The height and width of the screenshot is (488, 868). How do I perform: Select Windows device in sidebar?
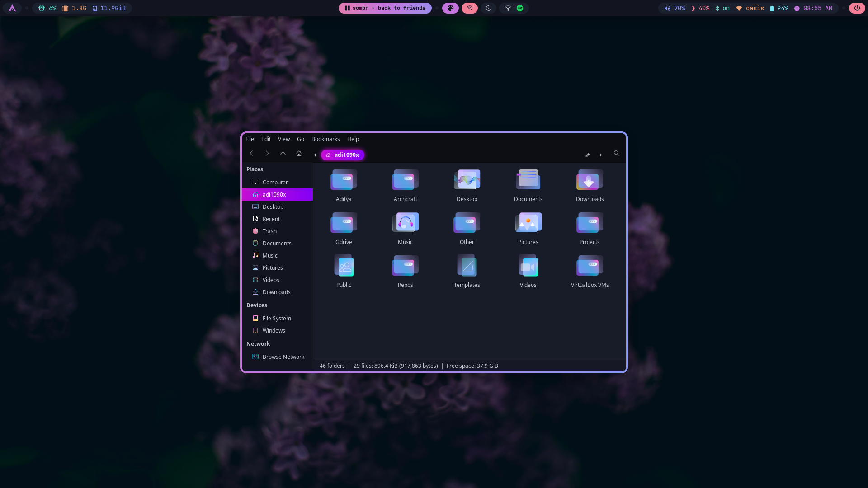pos(274,330)
